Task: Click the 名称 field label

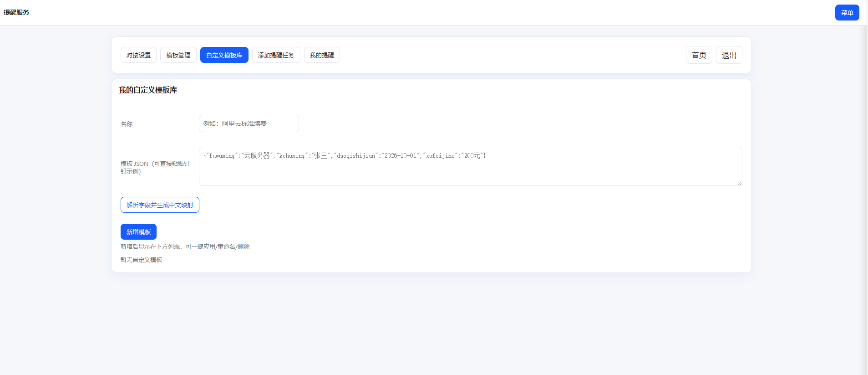Action: (127, 124)
